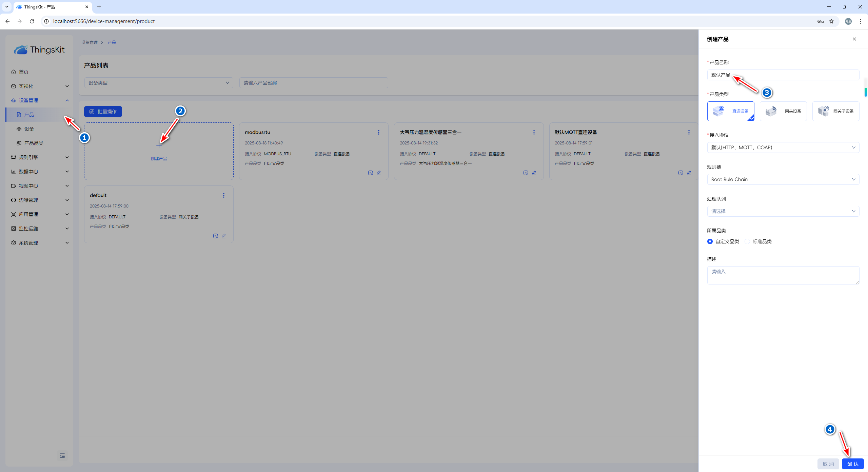Click the 确认 button
The width and height of the screenshot is (868, 472).
pyautogui.click(x=852, y=464)
